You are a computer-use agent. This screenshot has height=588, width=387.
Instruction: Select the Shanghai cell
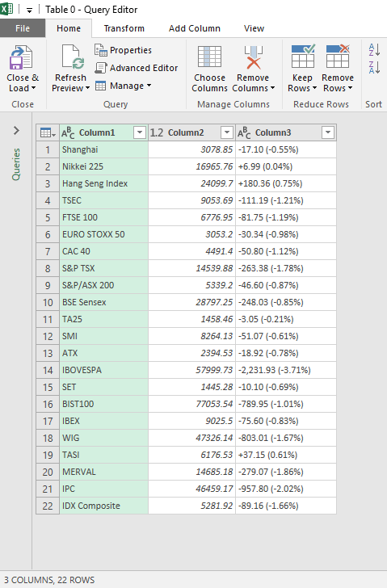pos(103,149)
